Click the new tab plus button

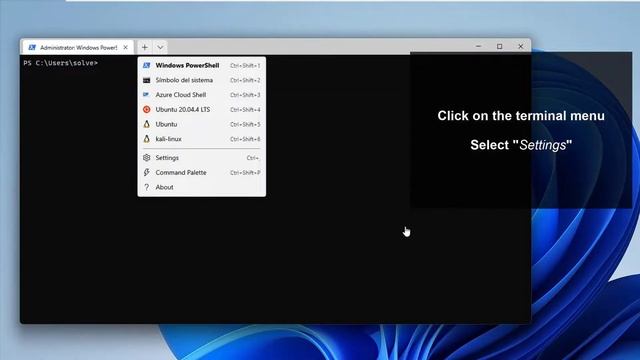144,47
